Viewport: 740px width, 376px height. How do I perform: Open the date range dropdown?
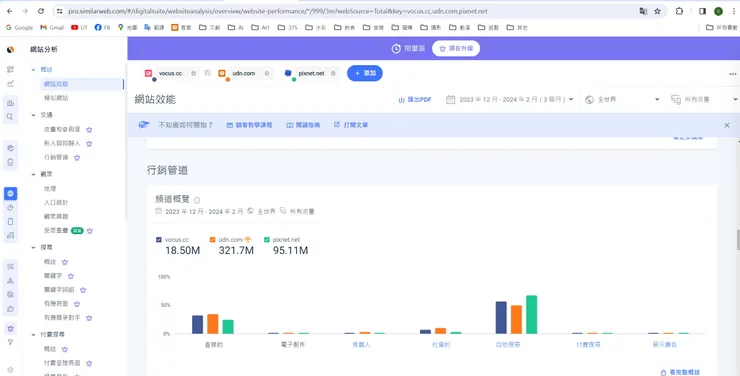pos(510,100)
